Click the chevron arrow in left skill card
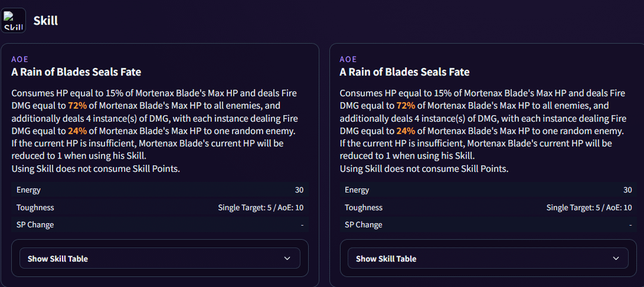Viewport: 644px width, 287px height. [287, 258]
